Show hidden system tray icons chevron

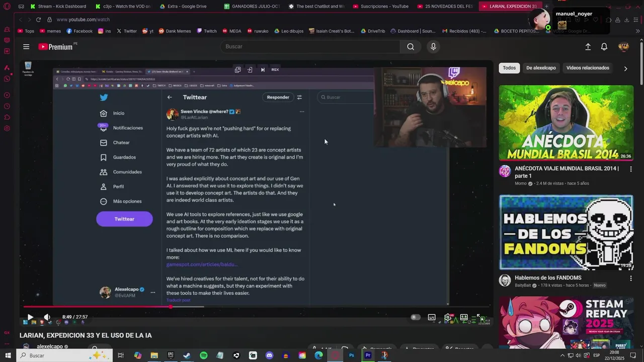pos(562,355)
